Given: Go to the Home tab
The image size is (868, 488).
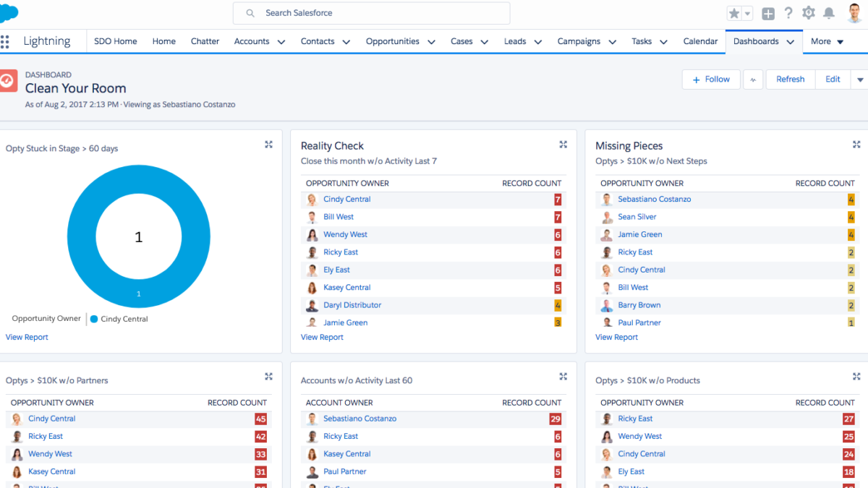Looking at the screenshot, I should tap(164, 41).
